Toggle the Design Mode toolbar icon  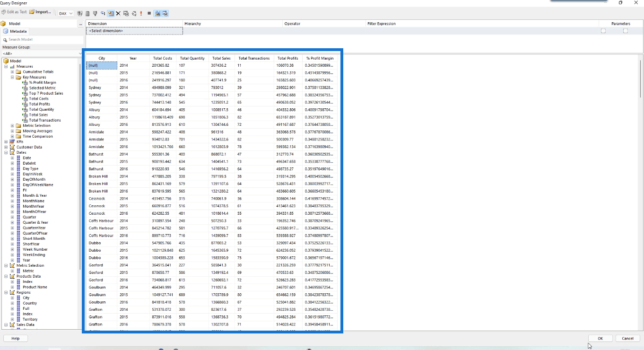[x=157, y=13]
